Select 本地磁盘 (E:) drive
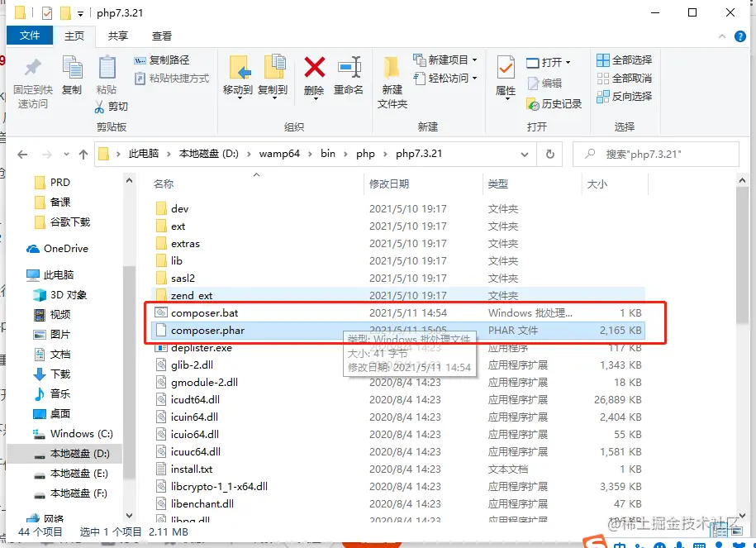Screen dimensions: 756x548 (x=79, y=474)
